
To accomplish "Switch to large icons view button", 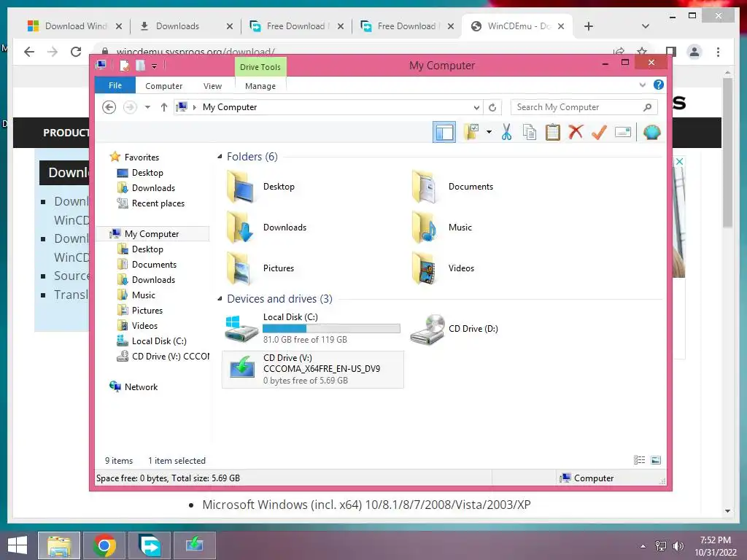I will click(656, 460).
